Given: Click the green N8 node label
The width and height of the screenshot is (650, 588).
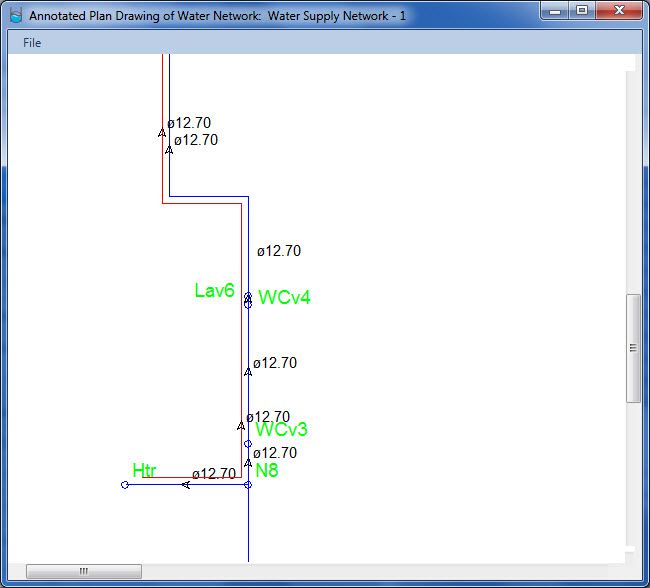Looking at the screenshot, I should 266,471.
